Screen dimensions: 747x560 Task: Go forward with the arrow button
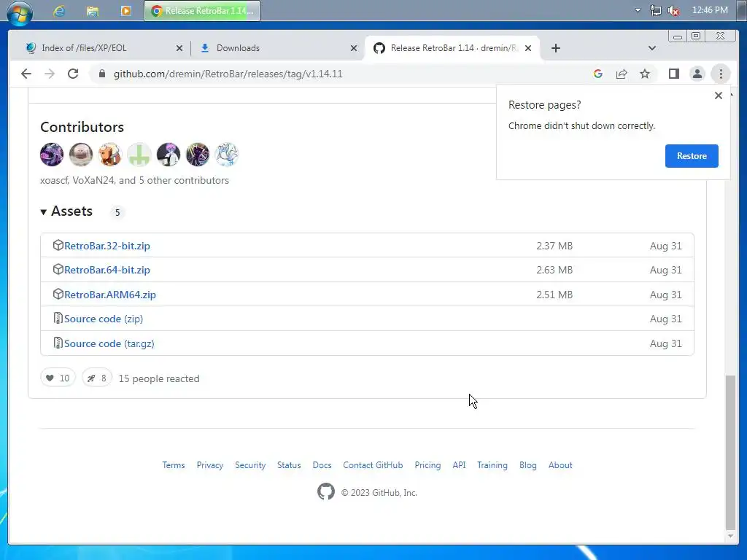(x=50, y=74)
